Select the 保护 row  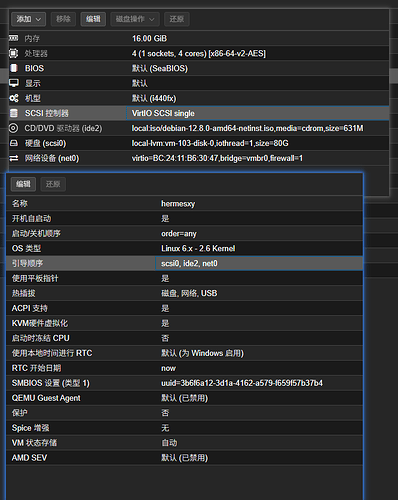[x=184, y=413]
